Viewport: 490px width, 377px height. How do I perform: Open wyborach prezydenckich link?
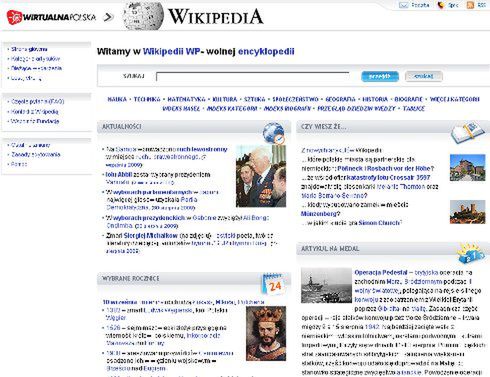[149, 218]
